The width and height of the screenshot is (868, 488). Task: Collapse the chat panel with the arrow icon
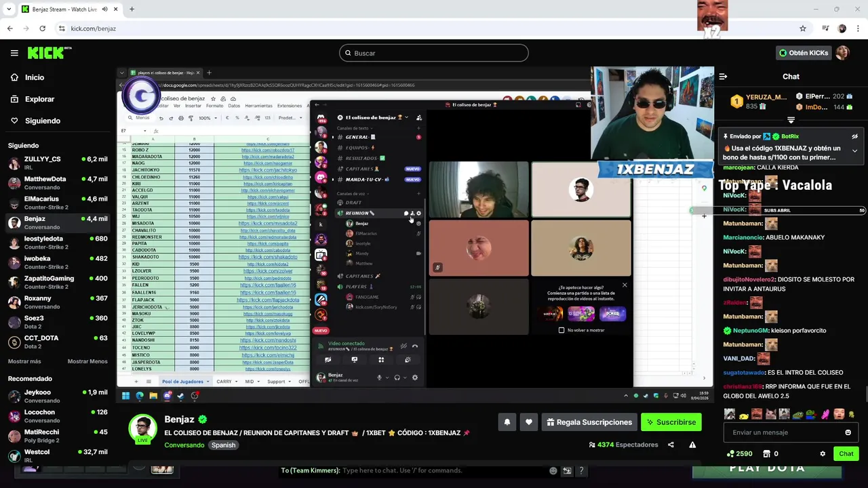[x=723, y=77]
